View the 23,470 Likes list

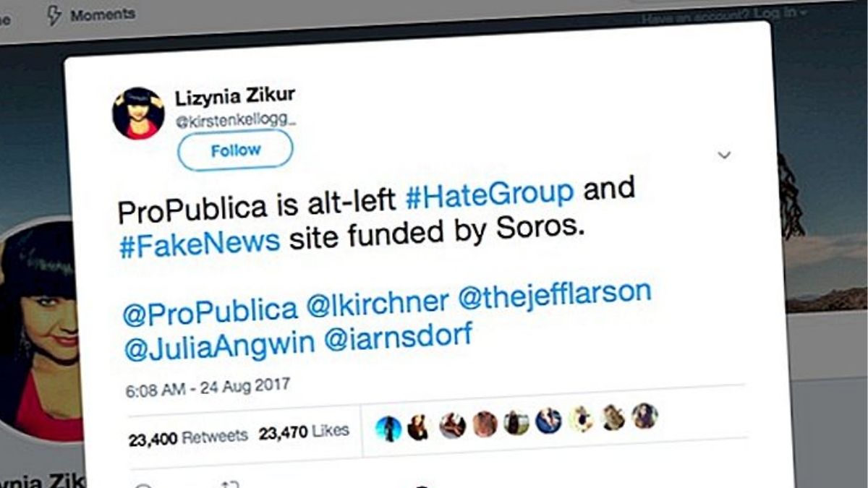[304, 432]
